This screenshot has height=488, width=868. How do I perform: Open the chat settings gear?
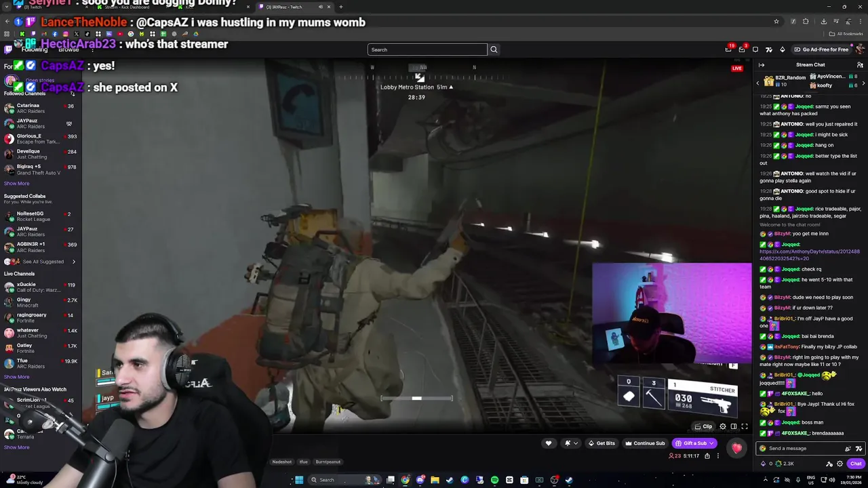tap(840, 464)
